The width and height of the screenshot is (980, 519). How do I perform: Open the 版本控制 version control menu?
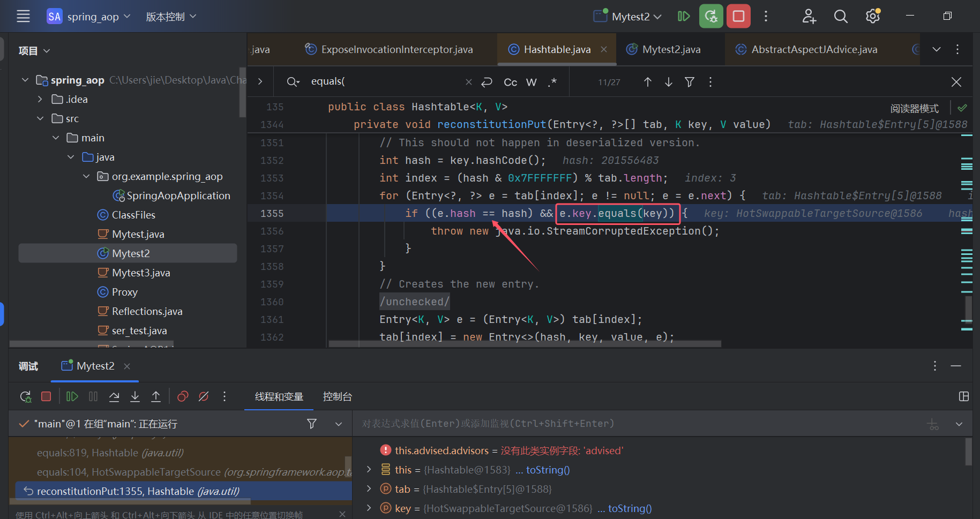point(171,17)
